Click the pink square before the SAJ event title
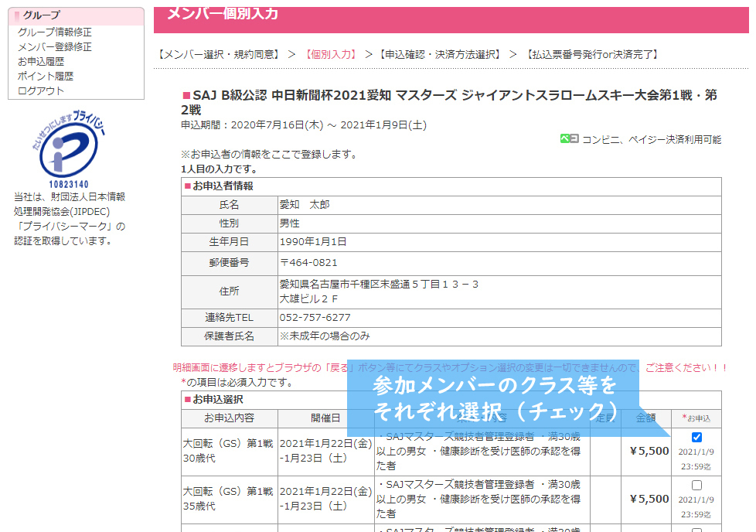This screenshot has width=756, height=532. tap(186, 96)
